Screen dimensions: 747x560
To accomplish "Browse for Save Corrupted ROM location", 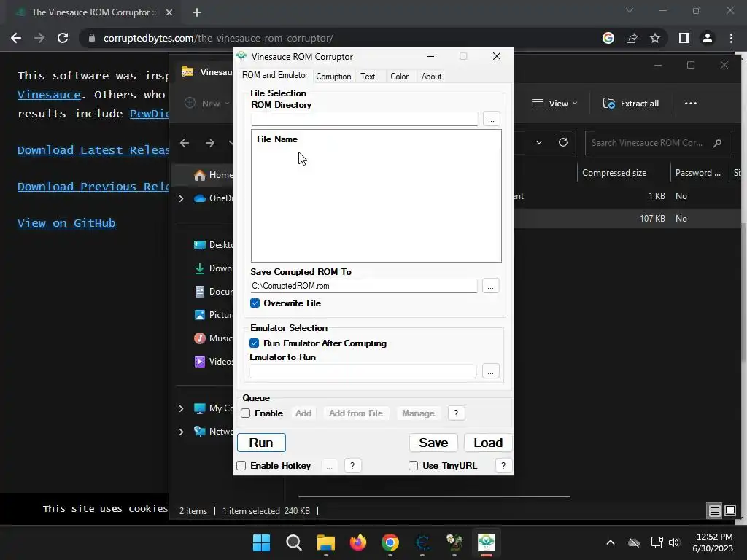I will (x=491, y=286).
